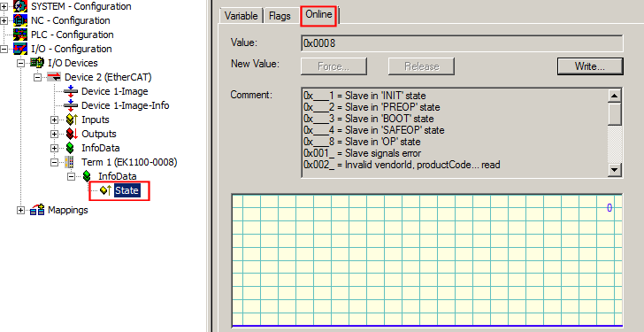
Task: Click the comment line about 'BOOT' state
Action: (x=368, y=119)
